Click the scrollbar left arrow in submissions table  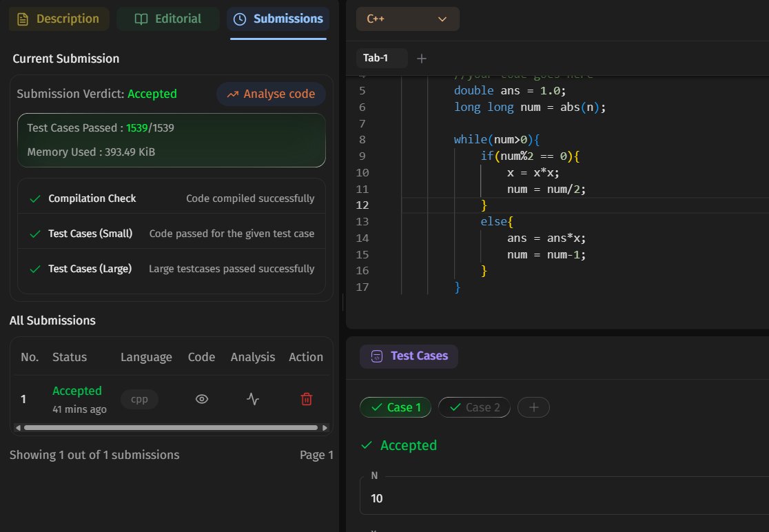tap(18, 427)
